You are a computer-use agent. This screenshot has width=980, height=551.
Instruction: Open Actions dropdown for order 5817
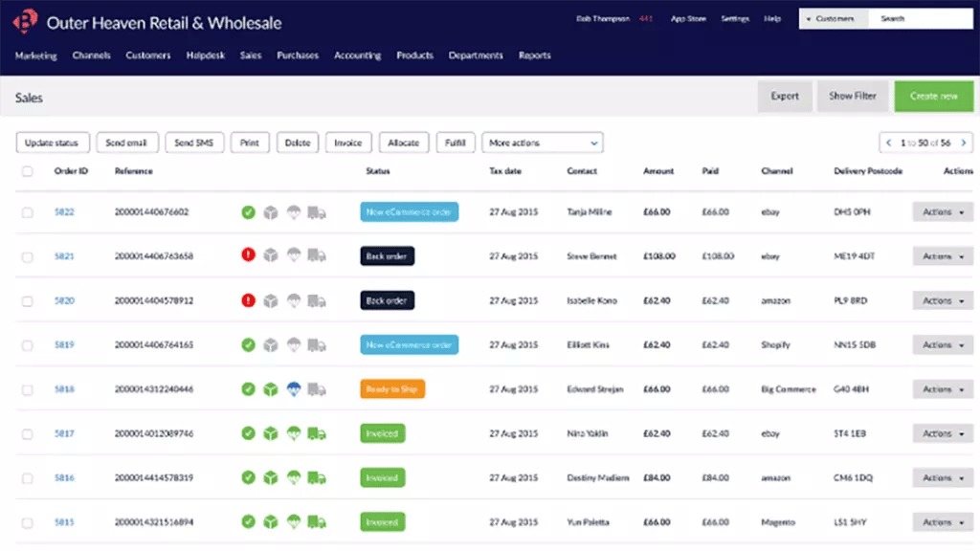point(943,433)
